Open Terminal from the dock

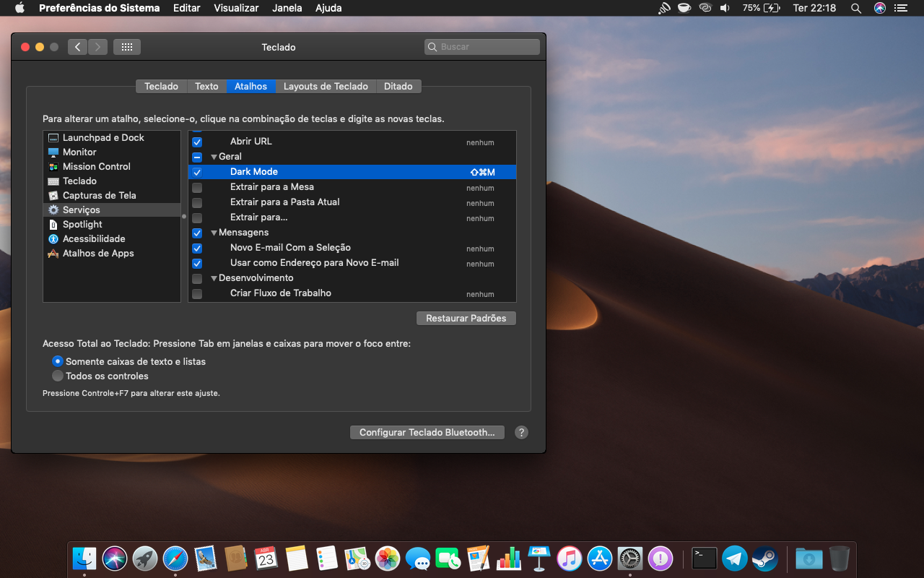coord(704,558)
